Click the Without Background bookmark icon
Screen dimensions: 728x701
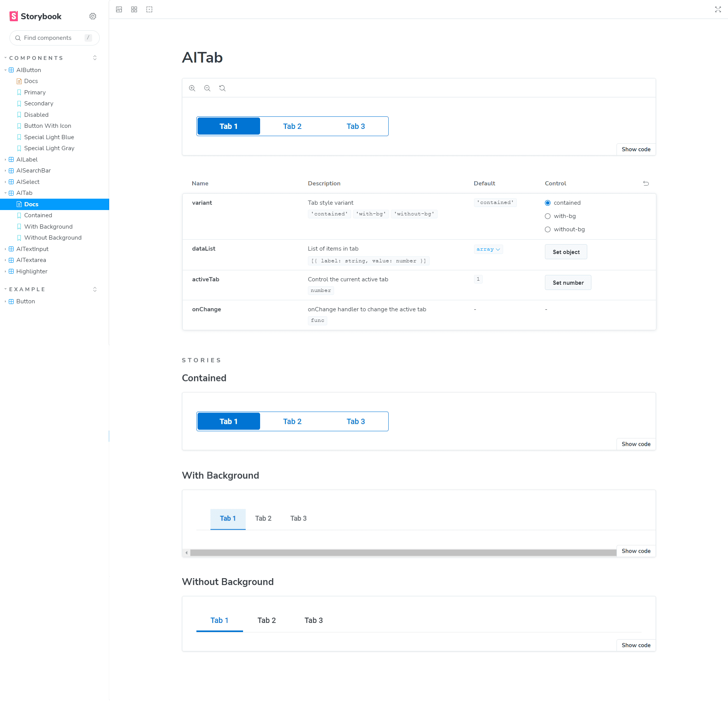coord(19,238)
